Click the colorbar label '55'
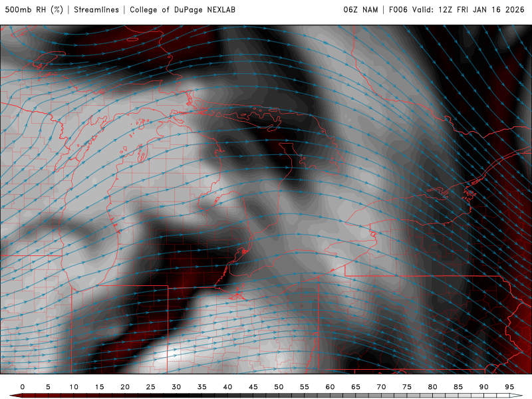Screen dimensions: 532x399 tap(305, 387)
